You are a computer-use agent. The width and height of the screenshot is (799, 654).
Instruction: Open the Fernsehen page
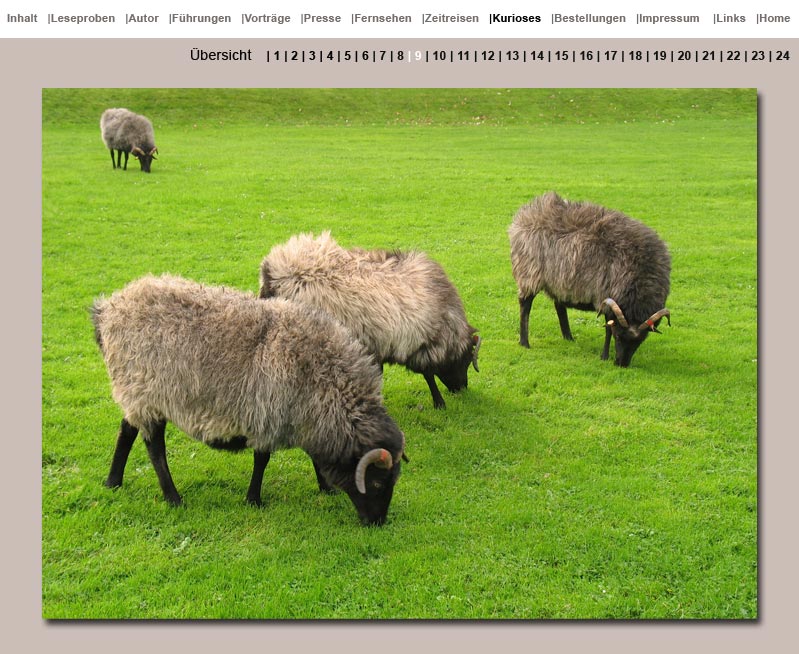382,18
